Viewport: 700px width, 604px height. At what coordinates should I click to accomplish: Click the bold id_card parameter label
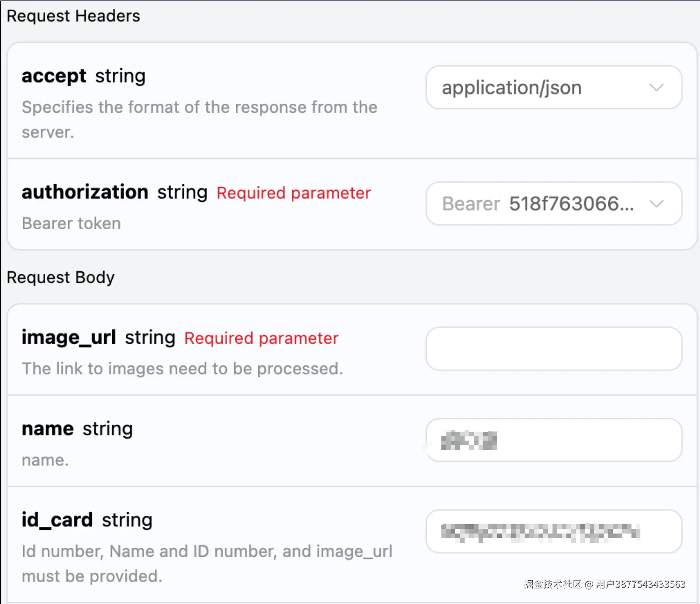57,520
